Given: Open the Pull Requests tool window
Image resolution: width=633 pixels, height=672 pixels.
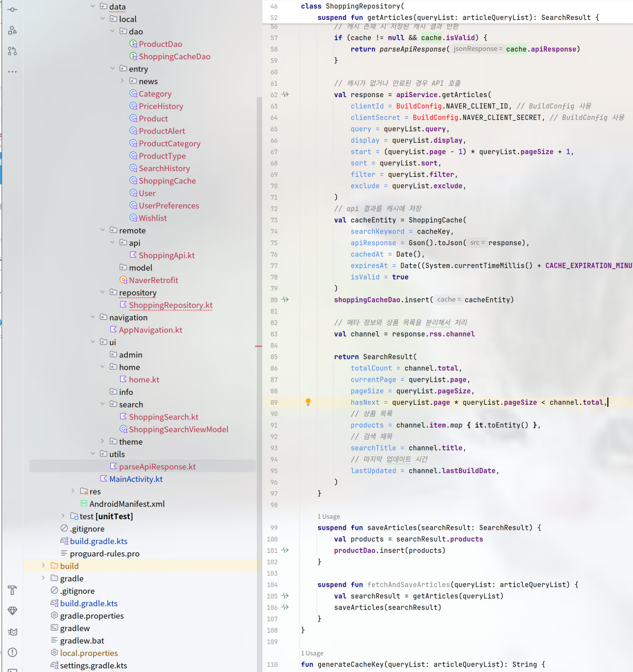Looking at the screenshot, I should (13, 51).
